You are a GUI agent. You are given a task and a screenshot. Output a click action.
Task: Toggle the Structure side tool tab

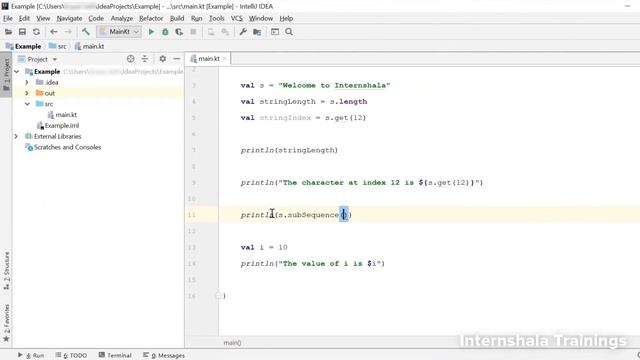[x=6, y=271]
